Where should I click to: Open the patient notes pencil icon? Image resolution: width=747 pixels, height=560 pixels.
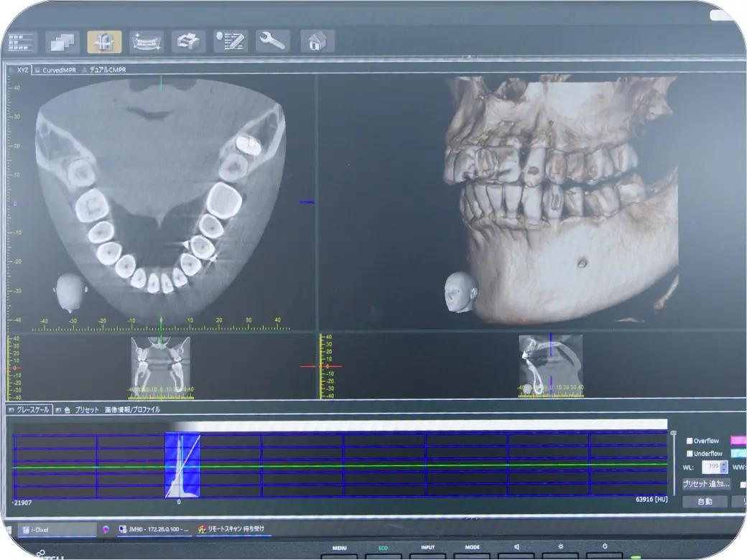pos(231,41)
